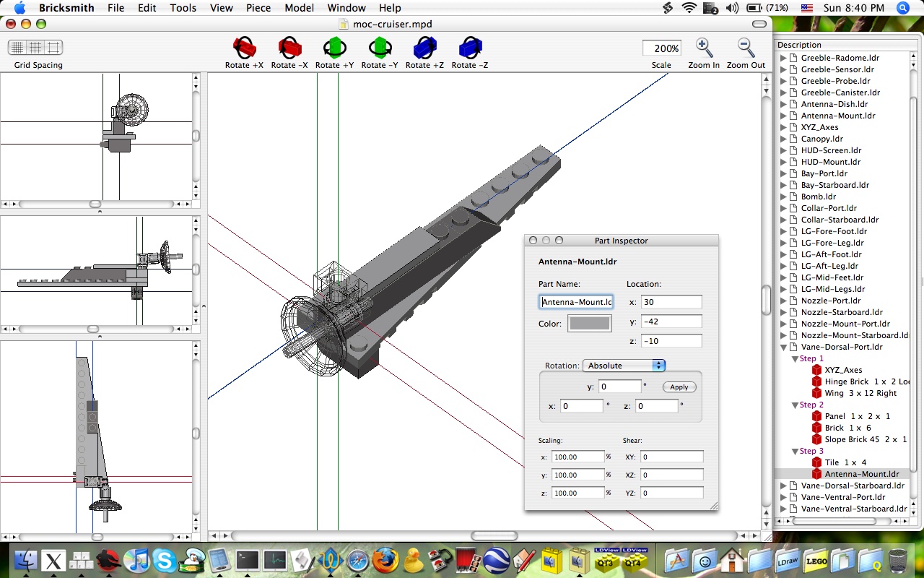Expand the Vane-Dorsal-Starboard.ldr model
Viewport: 924px width, 578px height.
coord(784,486)
